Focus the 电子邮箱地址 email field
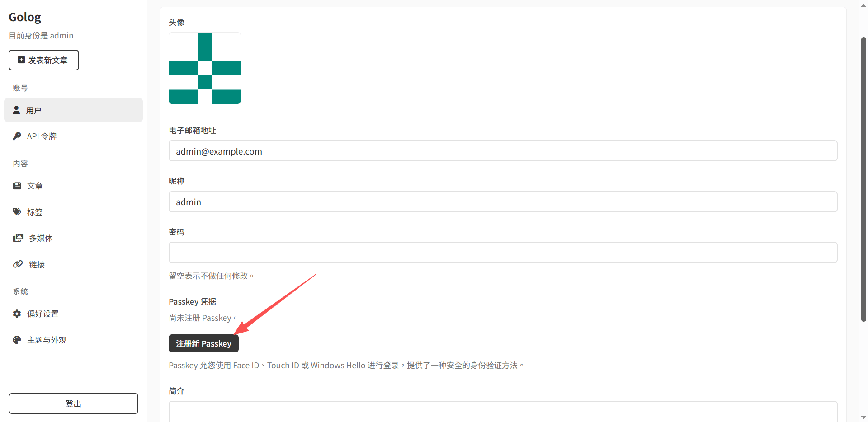The height and width of the screenshot is (422, 868). tap(503, 151)
